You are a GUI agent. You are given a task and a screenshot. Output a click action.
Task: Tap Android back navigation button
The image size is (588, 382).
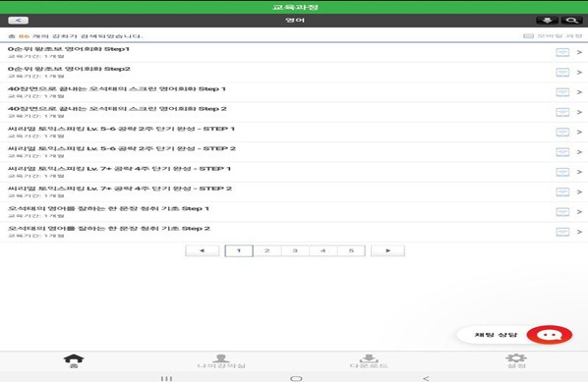click(x=426, y=378)
